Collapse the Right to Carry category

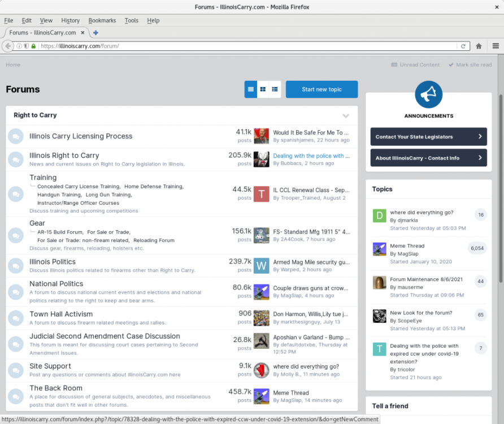pyautogui.click(x=346, y=116)
